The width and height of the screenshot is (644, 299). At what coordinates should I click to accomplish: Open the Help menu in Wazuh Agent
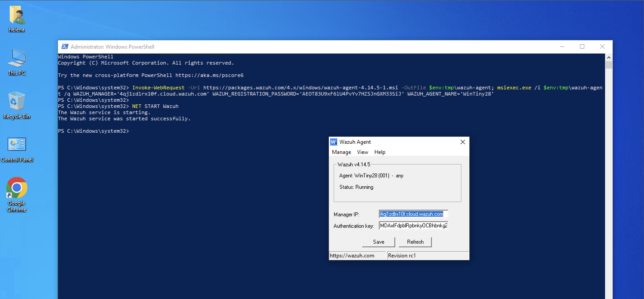tap(379, 152)
